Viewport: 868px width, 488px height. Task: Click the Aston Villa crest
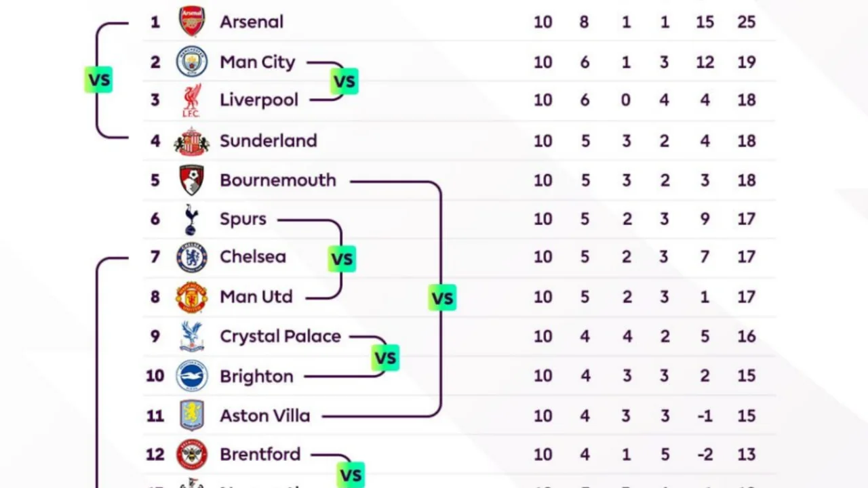click(x=192, y=415)
